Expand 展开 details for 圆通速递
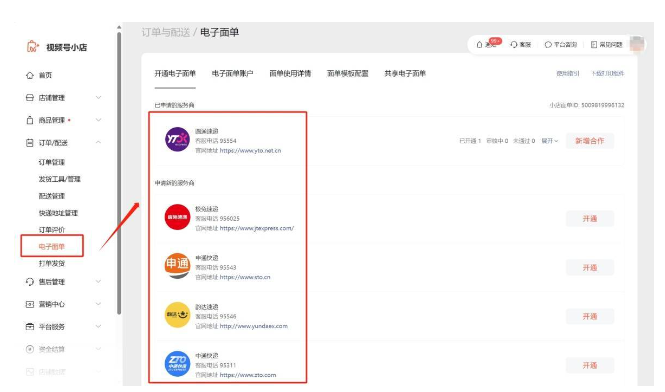Image resolution: width=665 pixels, height=392 pixels. 550,141
